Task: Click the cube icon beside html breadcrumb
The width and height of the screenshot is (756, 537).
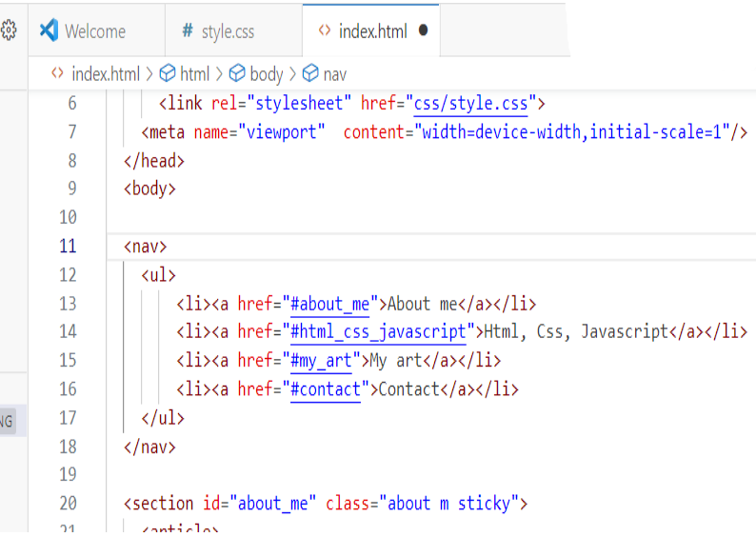Action: coord(168,73)
